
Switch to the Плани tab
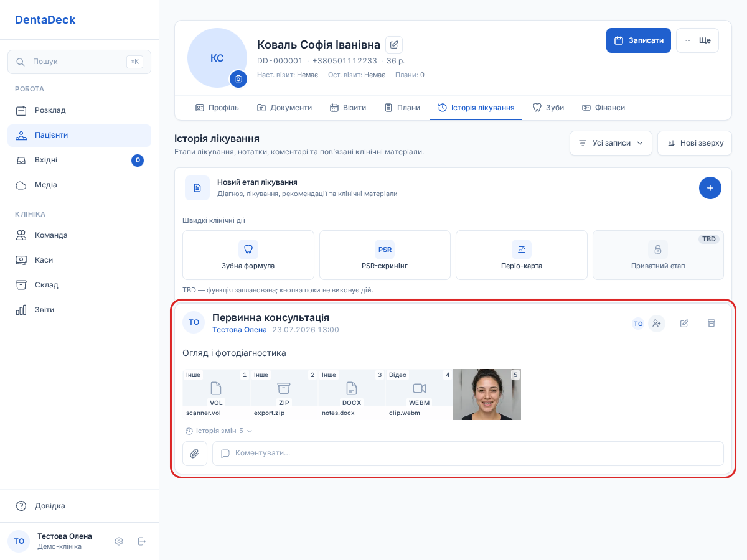[x=402, y=108]
